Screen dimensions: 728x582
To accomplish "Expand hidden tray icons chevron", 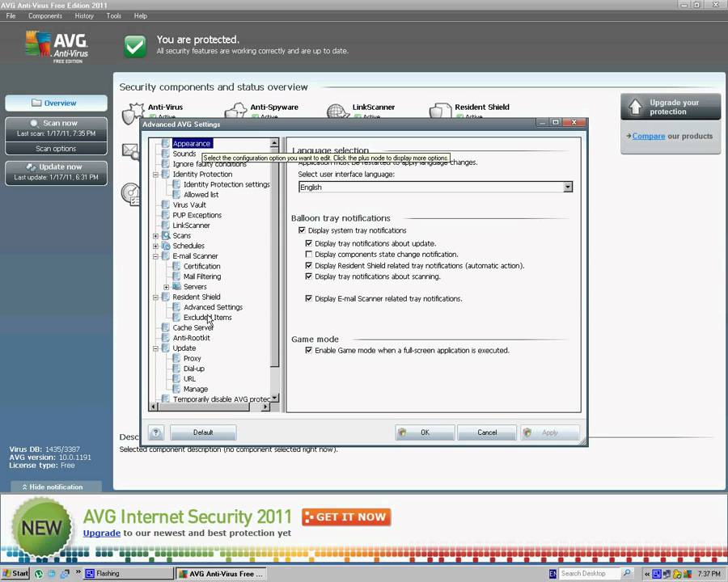I will [647, 574].
